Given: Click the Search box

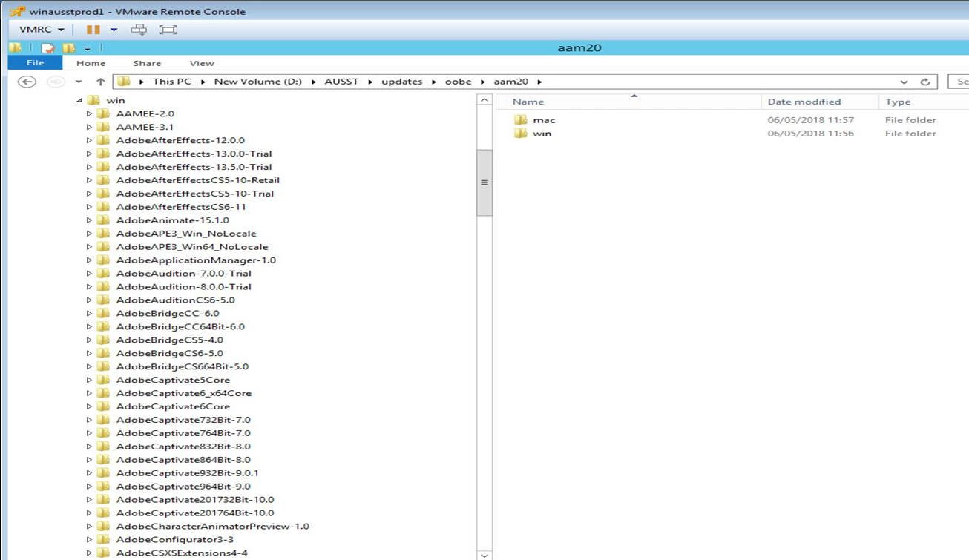Looking at the screenshot, I should (x=959, y=82).
